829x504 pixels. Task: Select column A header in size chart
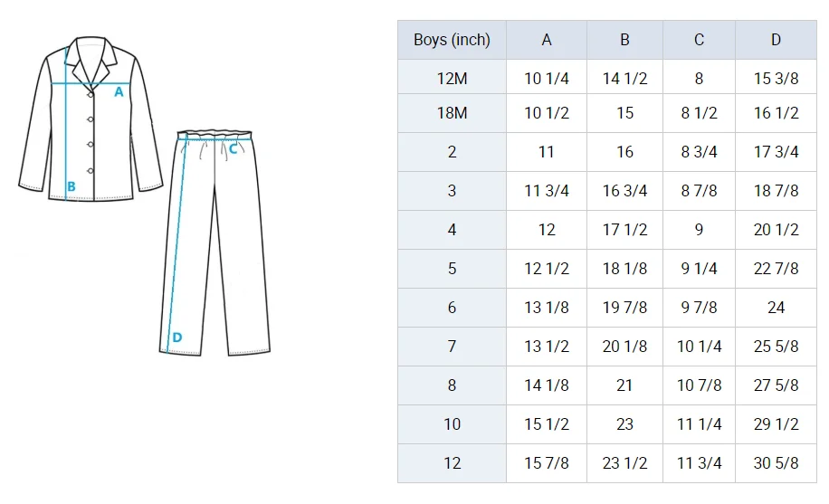tap(547, 40)
